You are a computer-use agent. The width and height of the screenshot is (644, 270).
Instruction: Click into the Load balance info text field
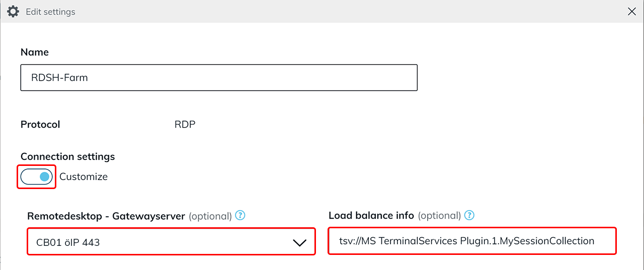click(x=472, y=241)
